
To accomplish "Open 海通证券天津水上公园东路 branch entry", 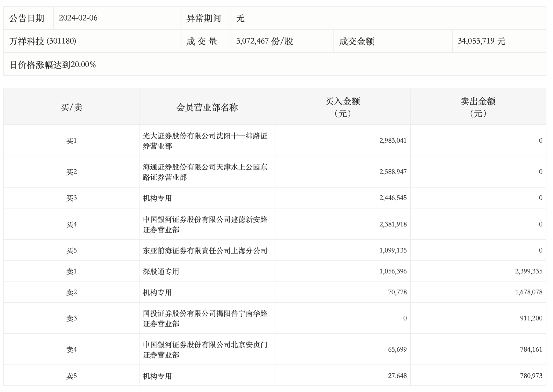I will (205, 172).
